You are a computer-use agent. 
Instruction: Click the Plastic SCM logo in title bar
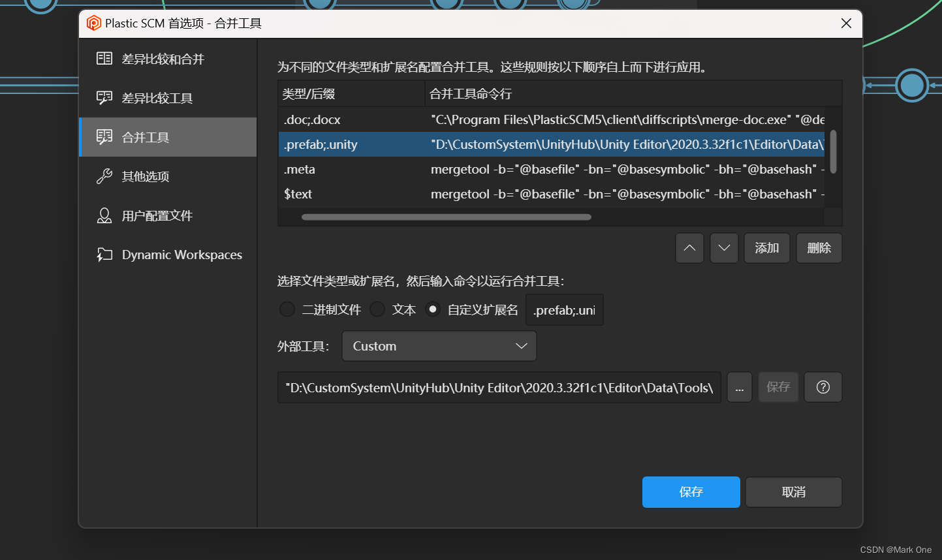click(x=94, y=23)
